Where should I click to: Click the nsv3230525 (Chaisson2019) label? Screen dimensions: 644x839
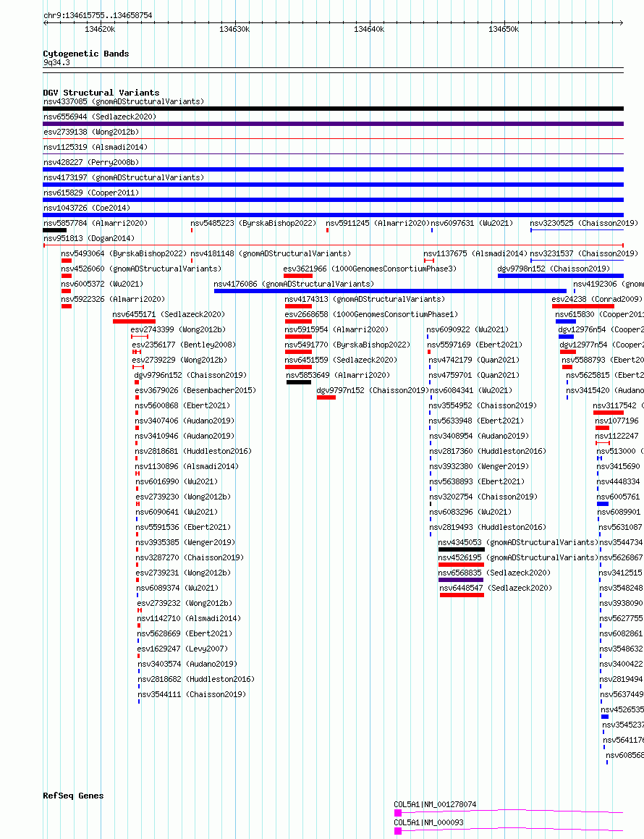click(583, 222)
